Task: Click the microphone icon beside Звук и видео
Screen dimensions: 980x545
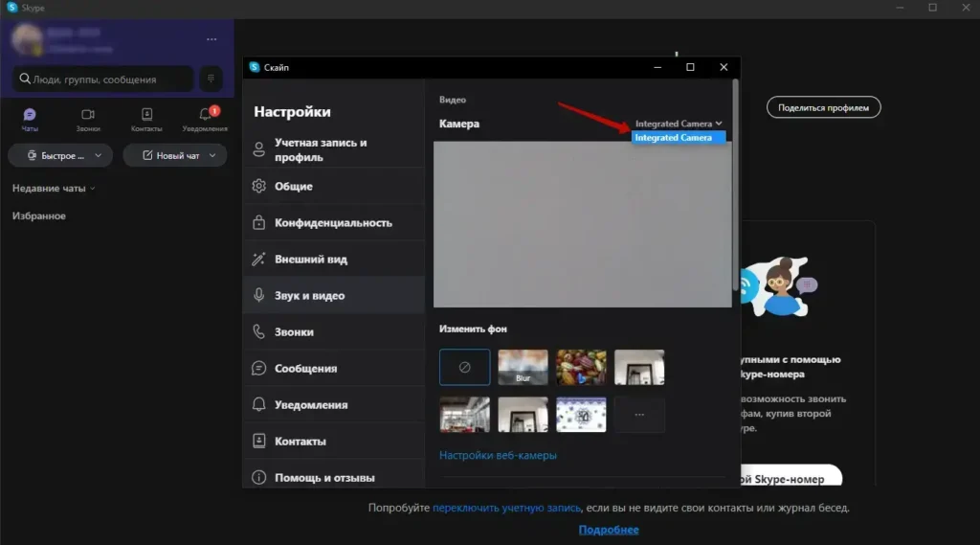Action: click(x=258, y=295)
